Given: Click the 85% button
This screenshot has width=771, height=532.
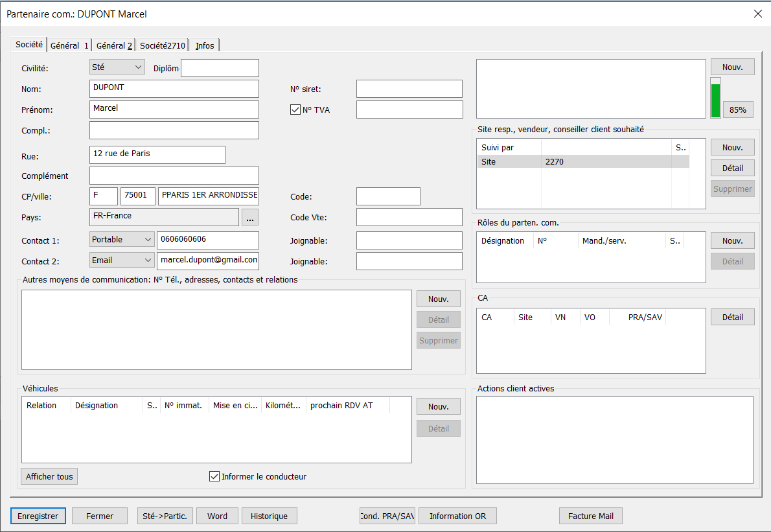Looking at the screenshot, I should [x=737, y=110].
